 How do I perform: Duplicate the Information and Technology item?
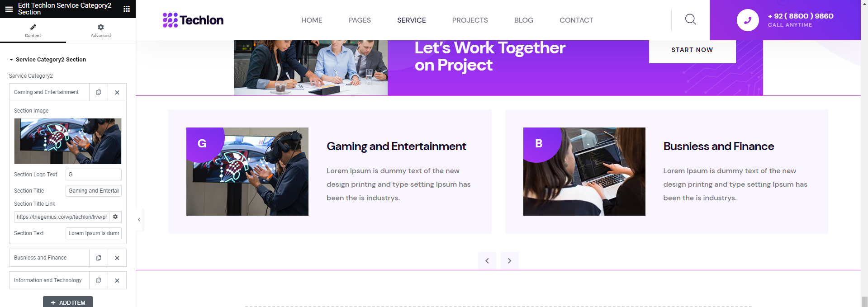point(99,280)
